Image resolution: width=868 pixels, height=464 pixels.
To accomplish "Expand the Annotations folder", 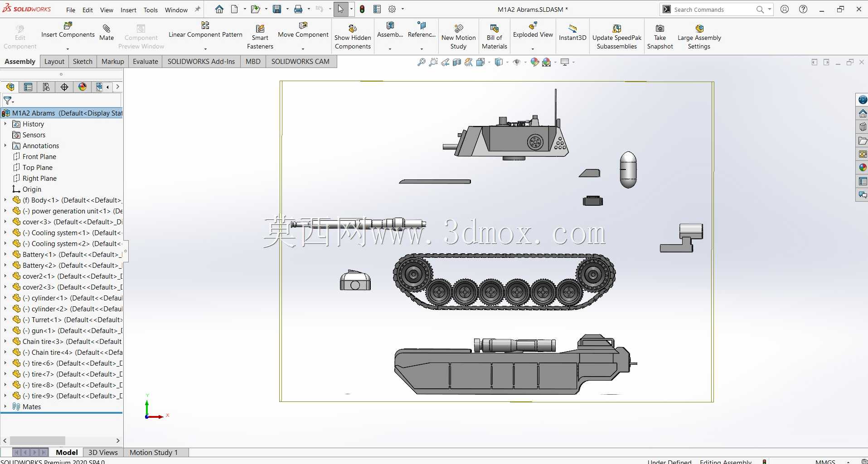I will pos(5,145).
